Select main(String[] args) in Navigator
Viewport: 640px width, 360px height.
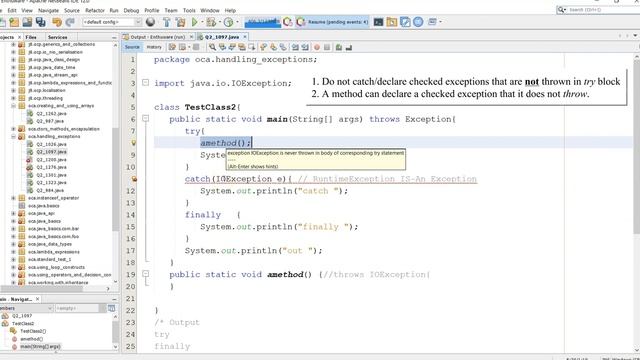(x=40, y=347)
